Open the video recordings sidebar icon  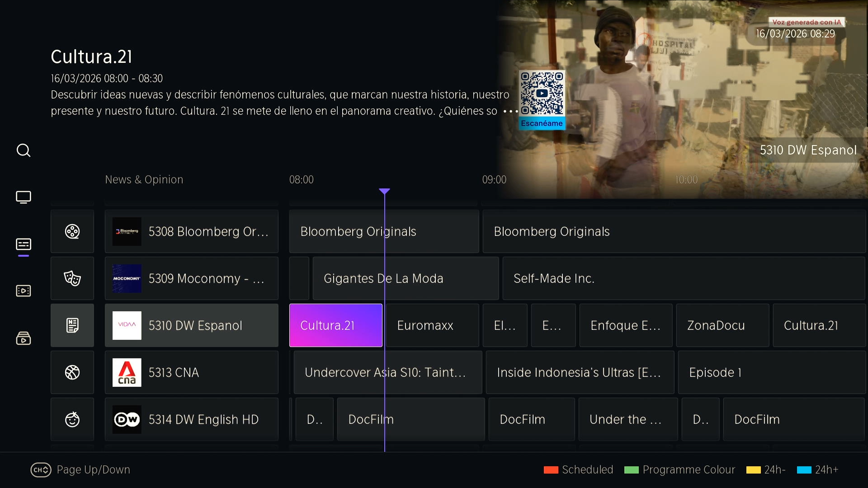pyautogui.click(x=24, y=291)
